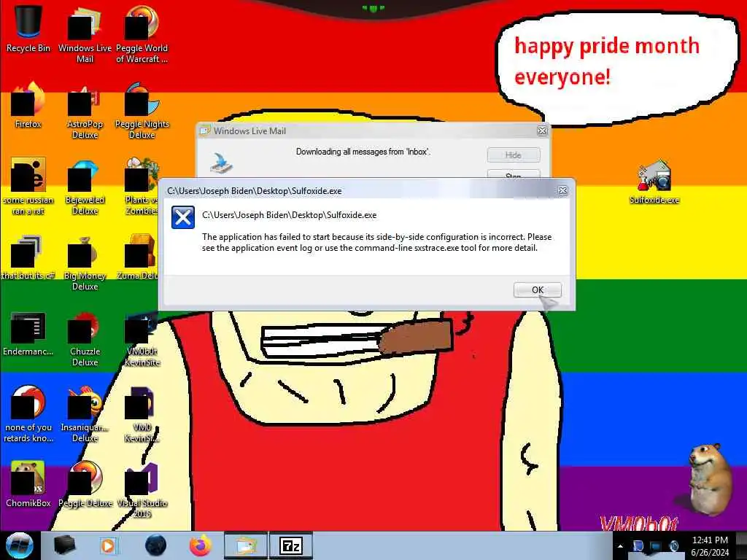The width and height of the screenshot is (747, 560).
Task: Click 'Downloading all messages from Inbox' text
Action: [x=363, y=152]
